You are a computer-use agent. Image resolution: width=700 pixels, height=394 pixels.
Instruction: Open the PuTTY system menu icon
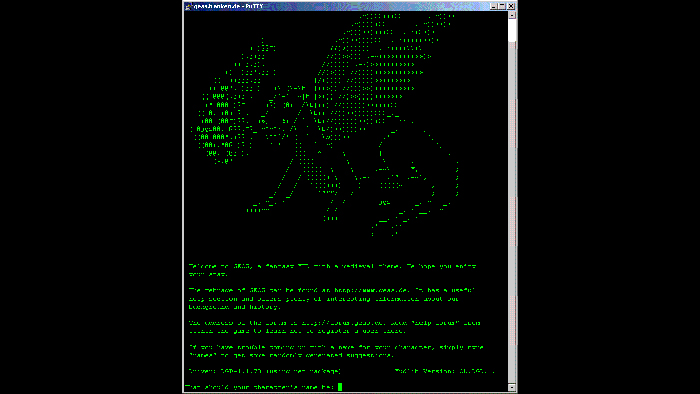[188, 6]
